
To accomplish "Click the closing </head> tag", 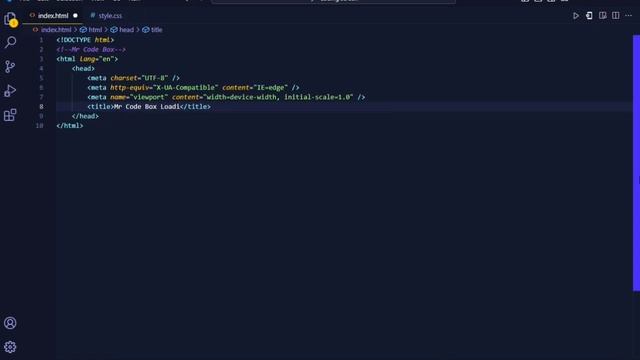I will (85, 116).
